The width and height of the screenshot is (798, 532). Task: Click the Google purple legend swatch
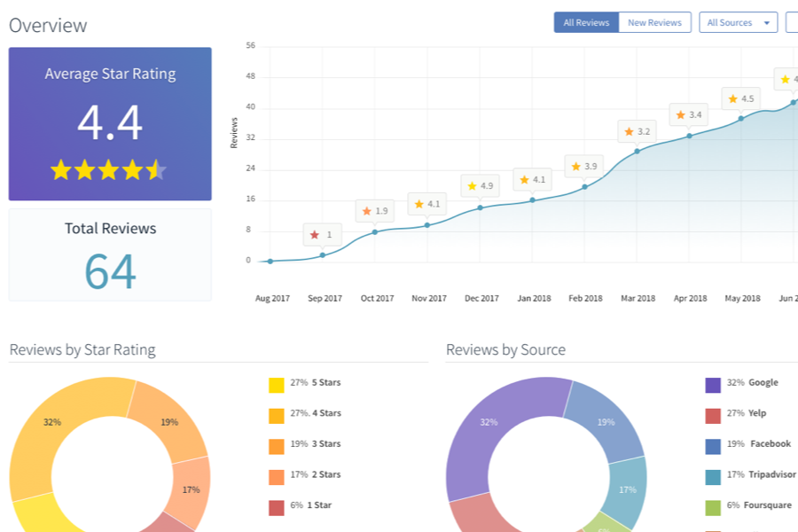[713, 386]
